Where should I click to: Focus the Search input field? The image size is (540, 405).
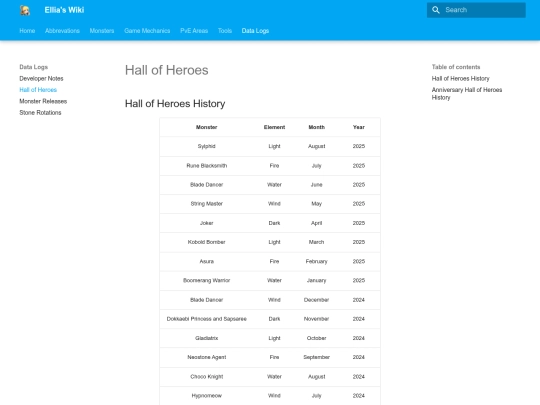[x=476, y=10]
